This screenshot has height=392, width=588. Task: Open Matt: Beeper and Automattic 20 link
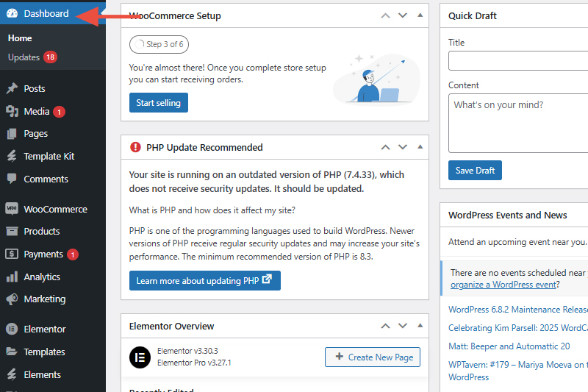click(509, 346)
